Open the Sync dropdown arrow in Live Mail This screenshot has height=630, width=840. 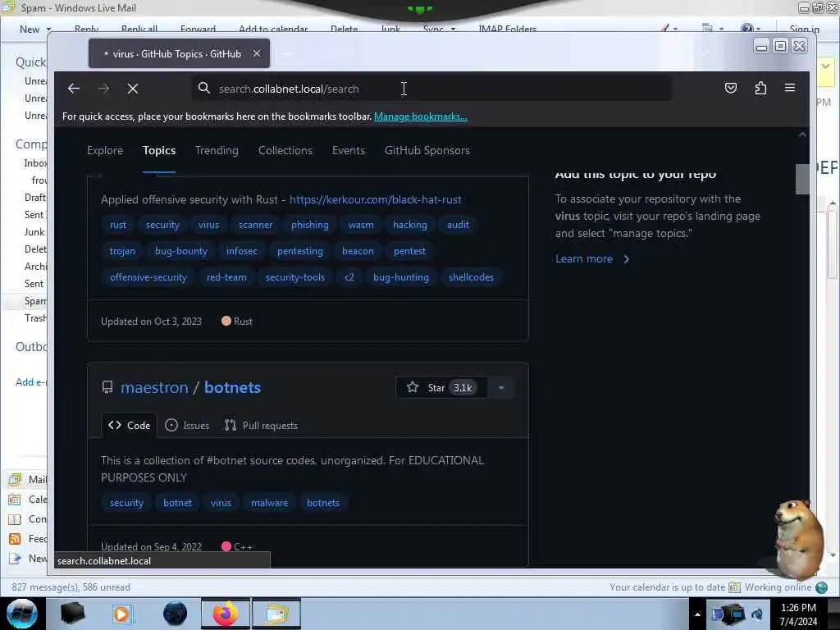coord(453,29)
